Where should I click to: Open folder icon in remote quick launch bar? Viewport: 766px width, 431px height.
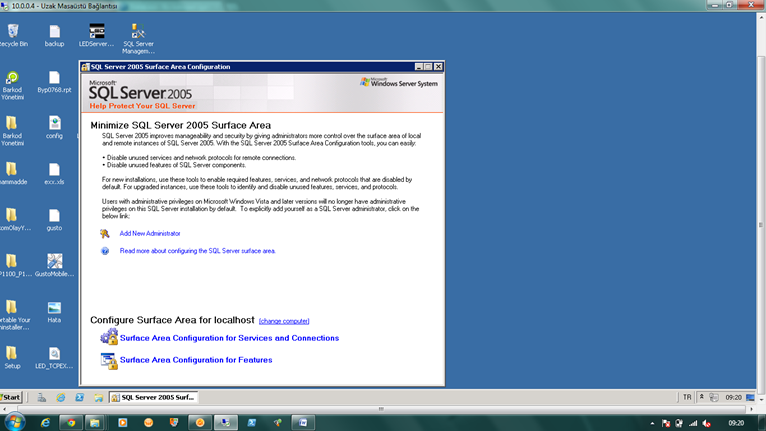tap(98, 398)
